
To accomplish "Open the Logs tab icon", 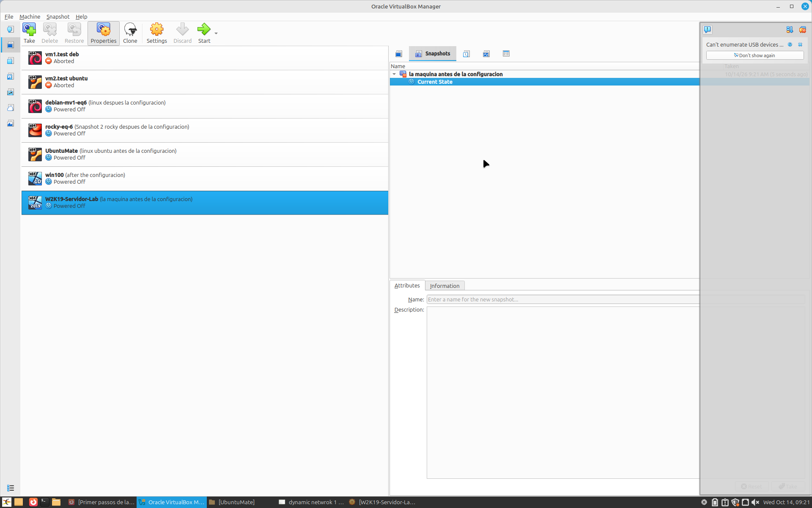I will click(x=466, y=54).
